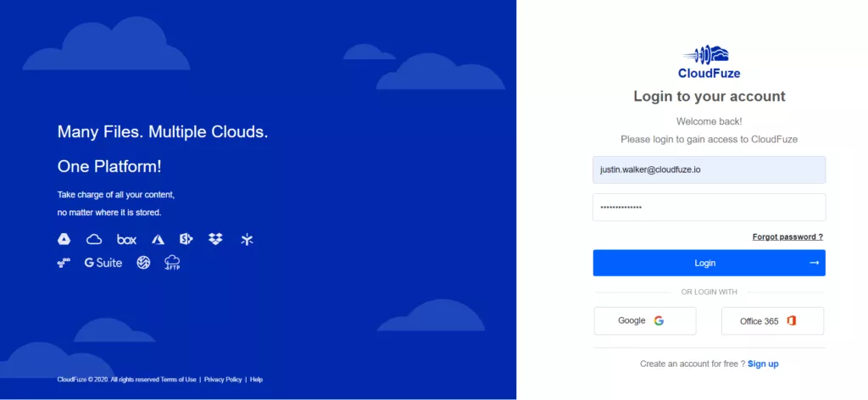Click 'Please login to gain access to CloudFuze'
The image size is (868, 400).
click(x=709, y=140)
